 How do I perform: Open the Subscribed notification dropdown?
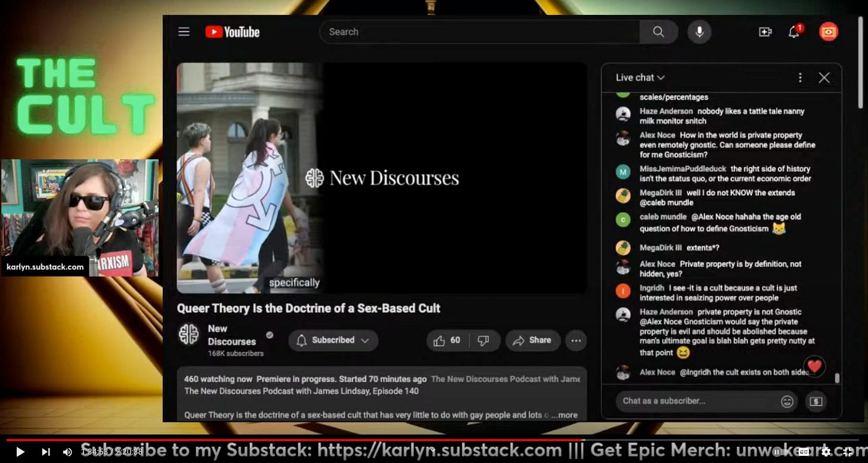pos(333,340)
